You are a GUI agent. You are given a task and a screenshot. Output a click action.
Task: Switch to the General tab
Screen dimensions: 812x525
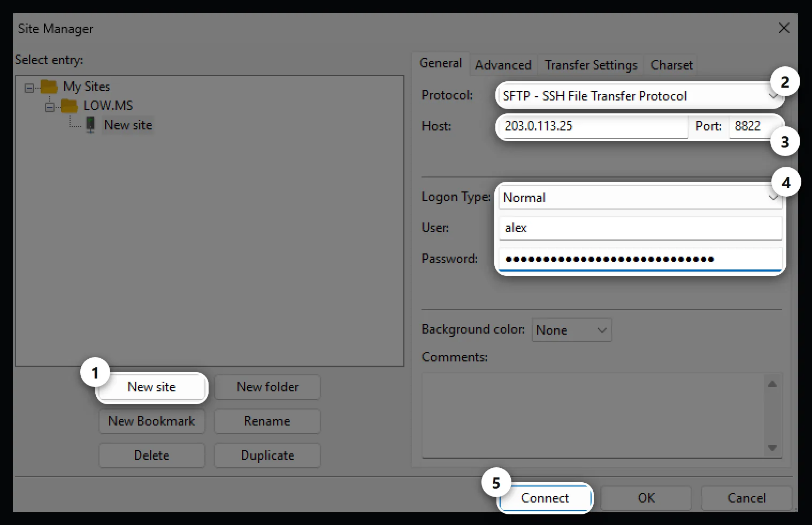441,63
